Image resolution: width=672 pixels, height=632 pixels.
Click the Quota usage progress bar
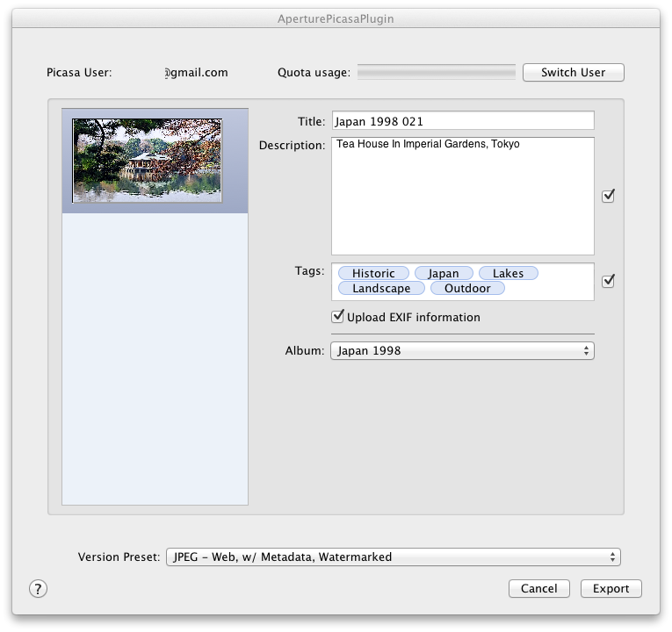(x=437, y=72)
